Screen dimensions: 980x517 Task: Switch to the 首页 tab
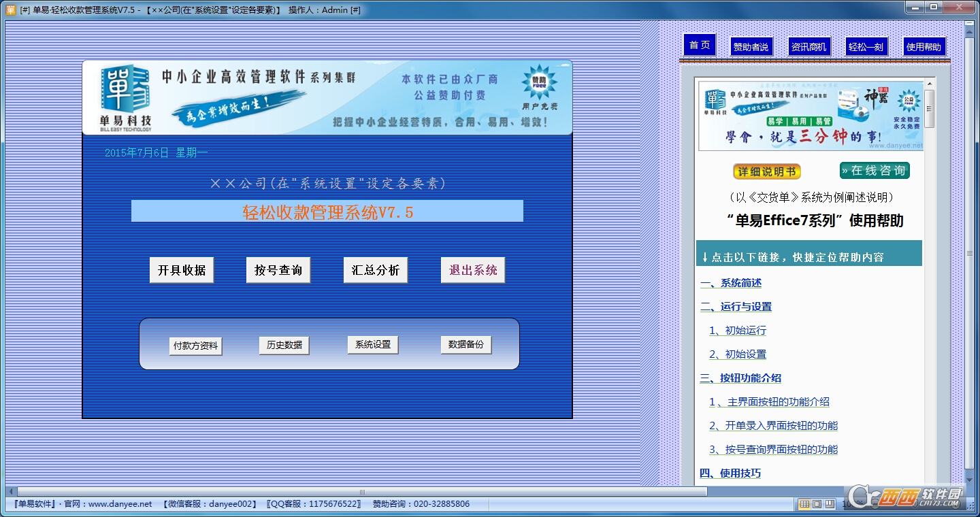[700, 46]
